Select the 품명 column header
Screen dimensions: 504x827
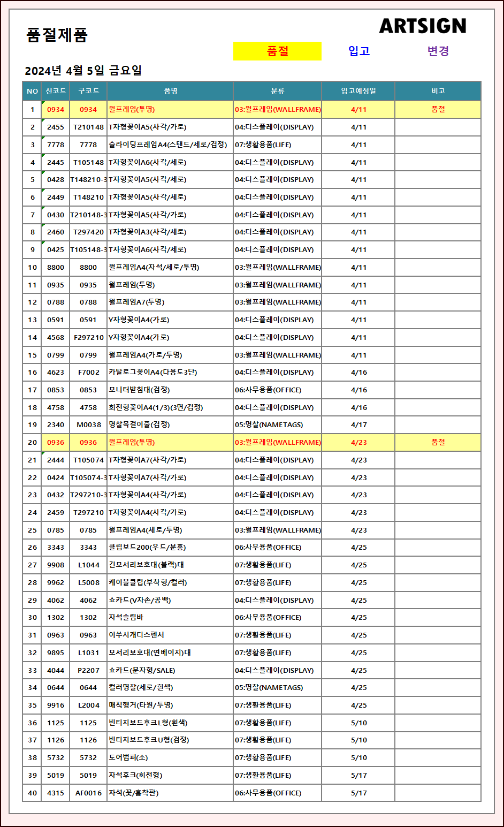tap(170, 91)
